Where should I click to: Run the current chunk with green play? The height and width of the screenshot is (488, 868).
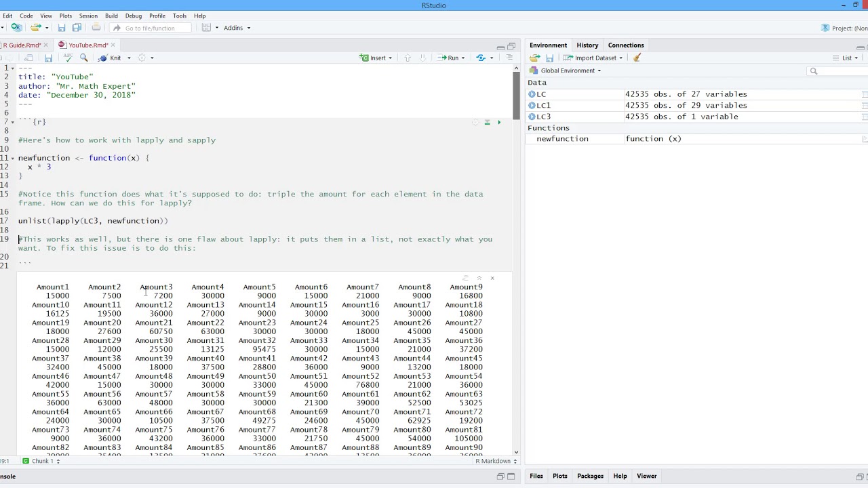[x=499, y=123]
